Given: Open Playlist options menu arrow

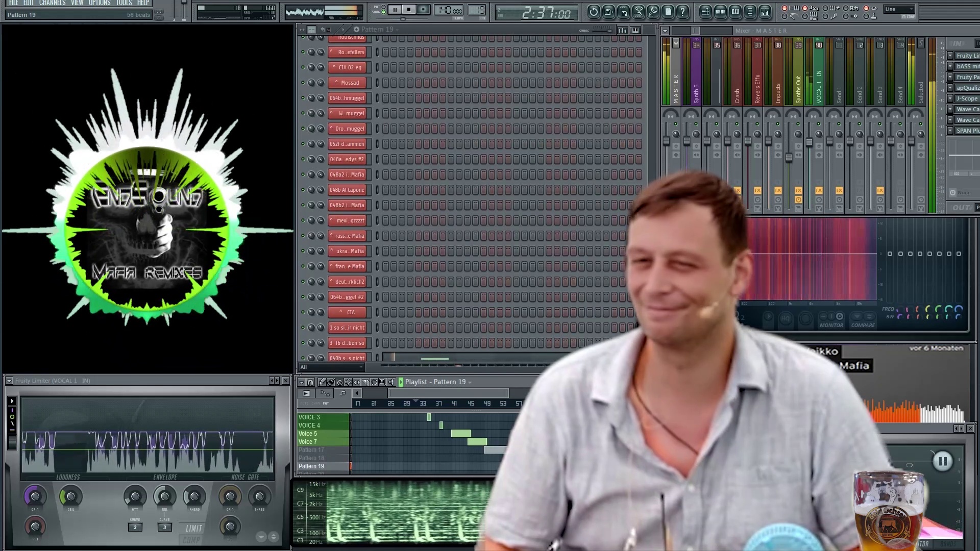Looking at the screenshot, I should point(301,382).
